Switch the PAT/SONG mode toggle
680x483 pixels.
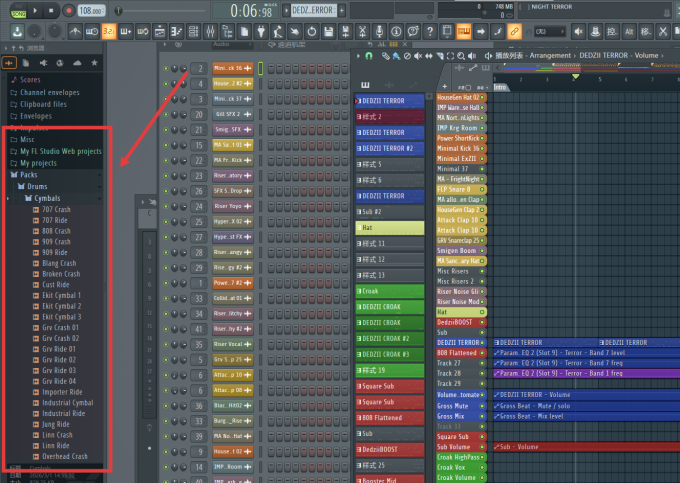[18, 11]
